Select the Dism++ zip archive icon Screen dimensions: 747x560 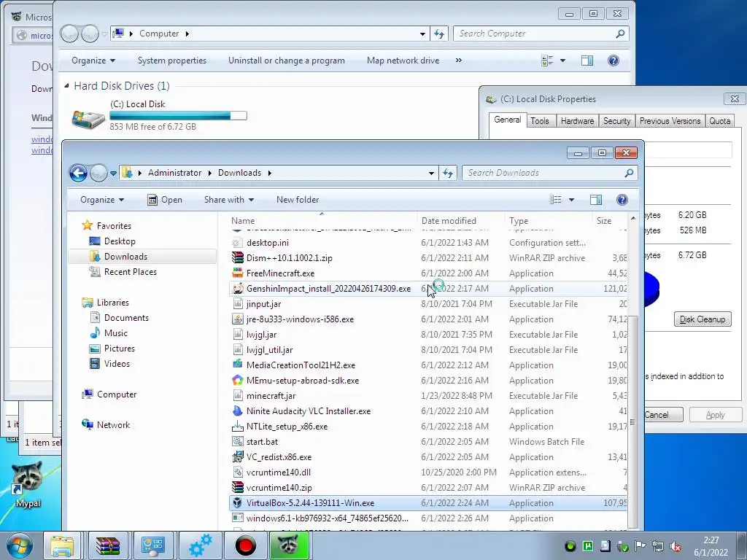[237, 258]
